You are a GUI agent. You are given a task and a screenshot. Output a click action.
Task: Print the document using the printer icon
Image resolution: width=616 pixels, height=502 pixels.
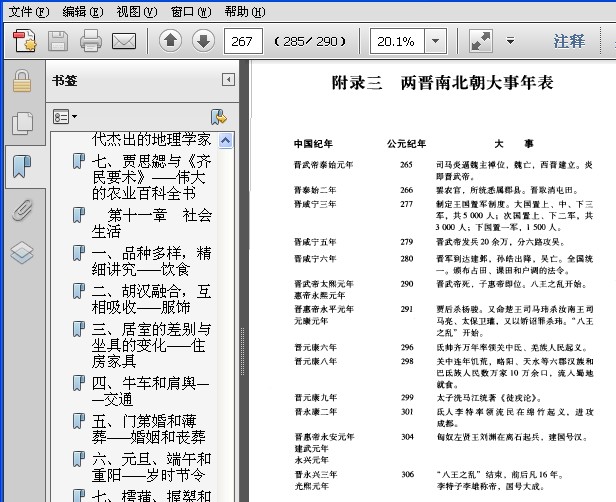[91, 41]
